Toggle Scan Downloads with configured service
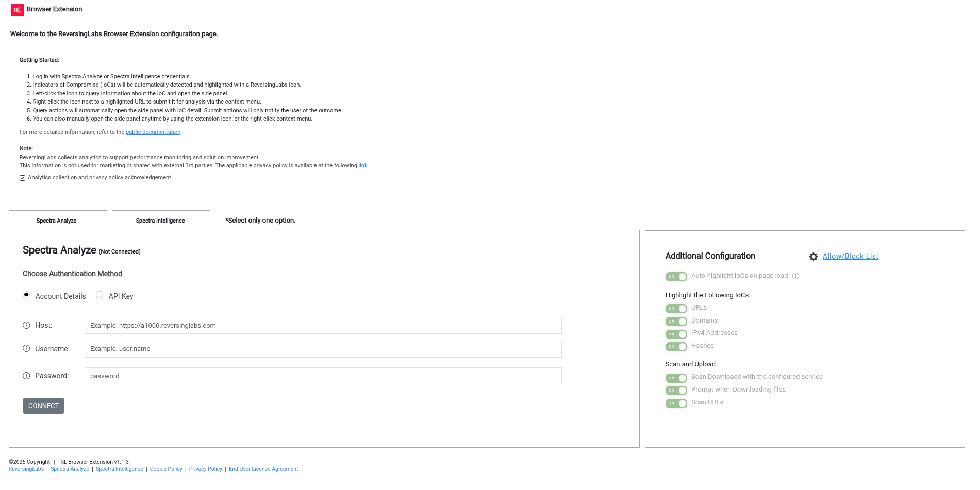 pyautogui.click(x=676, y=378)
